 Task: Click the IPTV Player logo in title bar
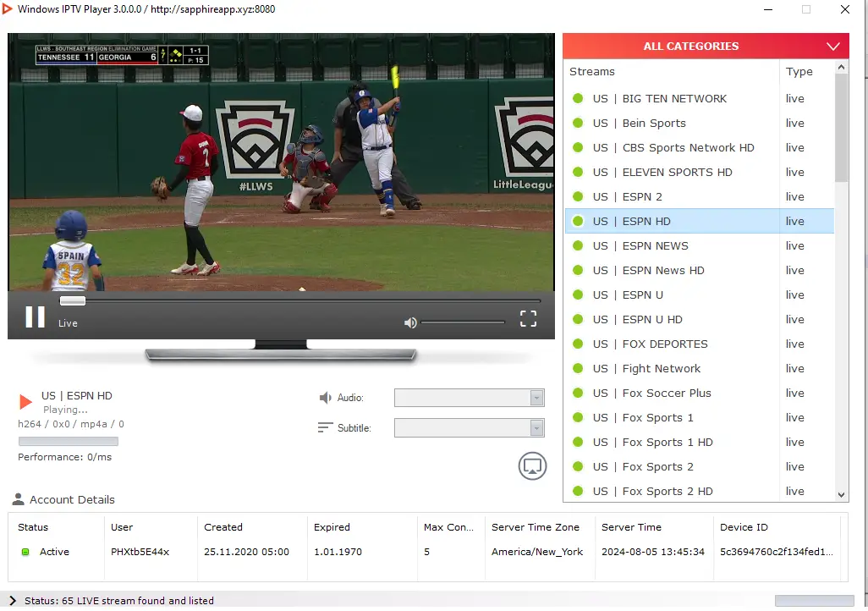8,8
